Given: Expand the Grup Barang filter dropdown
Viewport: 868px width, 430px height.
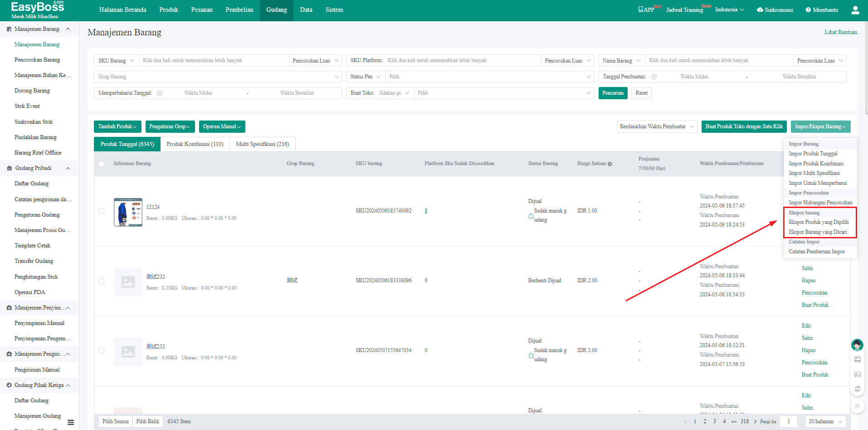Looking at the screenshot, I should 218,77.
